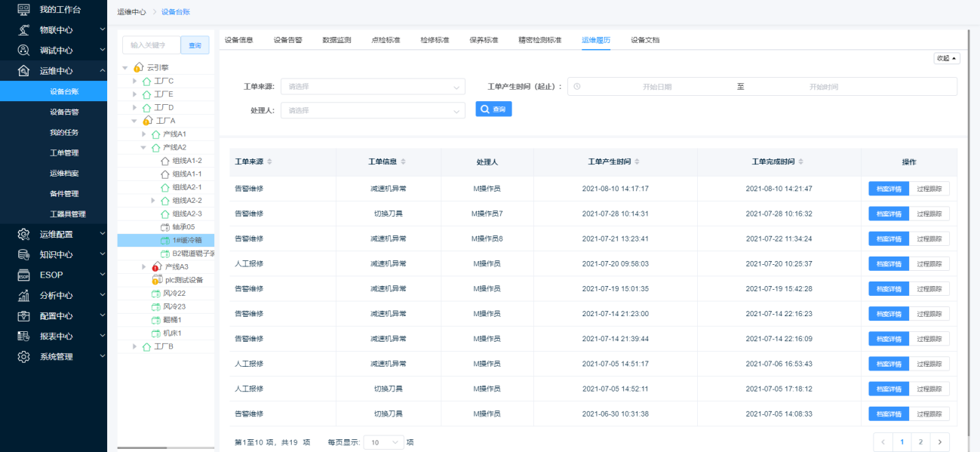Switch to the 数据监测 tab
This screenshot has width=980, height=452.
click(336, 40)
